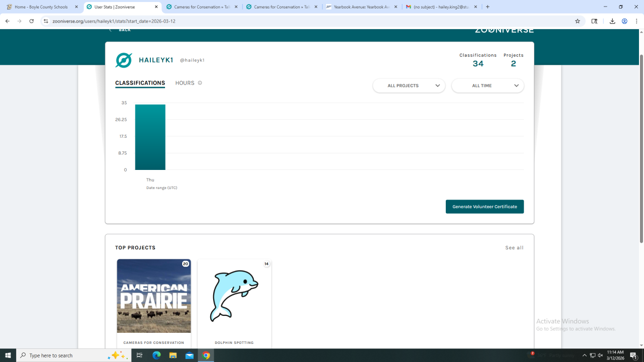The height and width of the screenshot is (362, 644).
Task: Open the ALL PROJECTS dropdown
Action: tap(409, 85)
